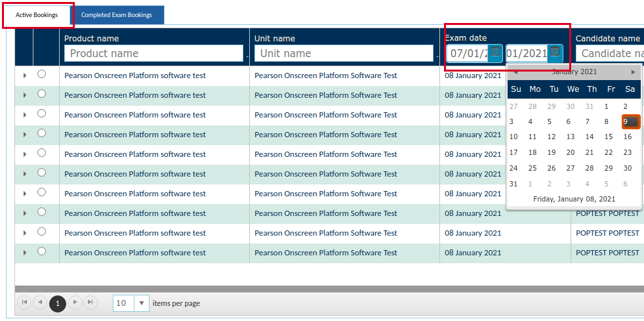644x321 pixels.
Task: Go to the next page of results
Action: 75,303
